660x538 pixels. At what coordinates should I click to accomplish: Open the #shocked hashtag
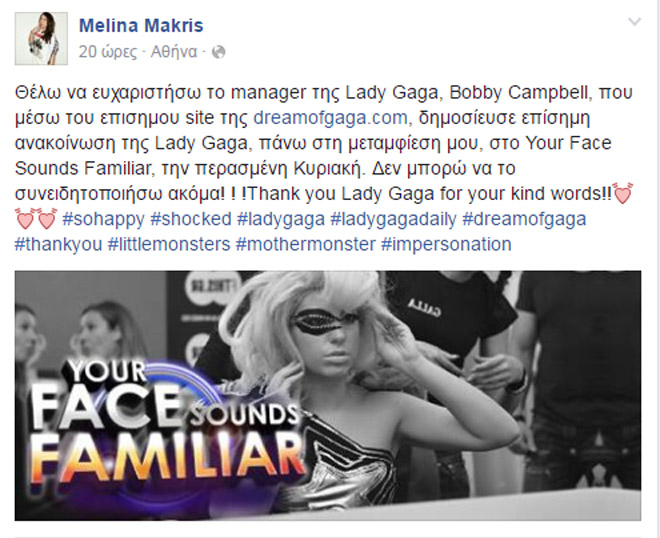191,219
